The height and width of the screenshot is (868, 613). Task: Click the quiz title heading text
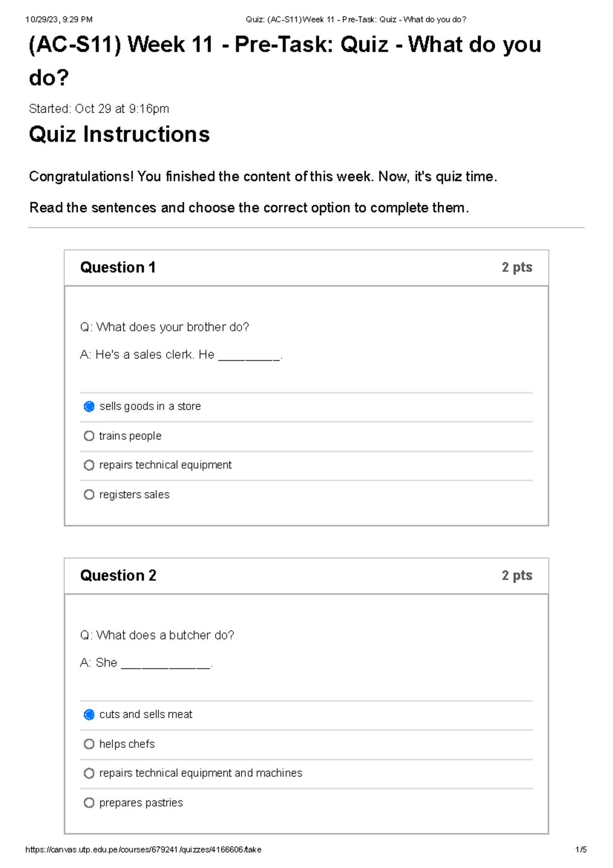285,45
